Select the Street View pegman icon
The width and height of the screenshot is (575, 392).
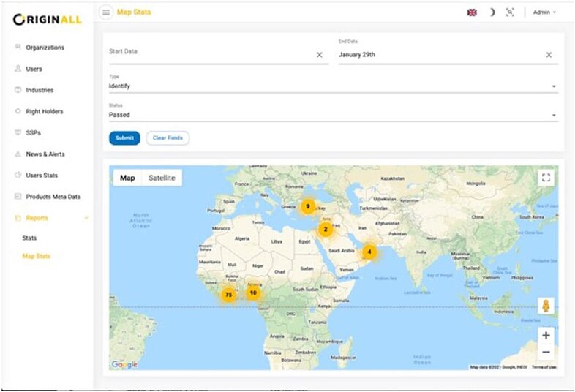click(x=546, y=306)
